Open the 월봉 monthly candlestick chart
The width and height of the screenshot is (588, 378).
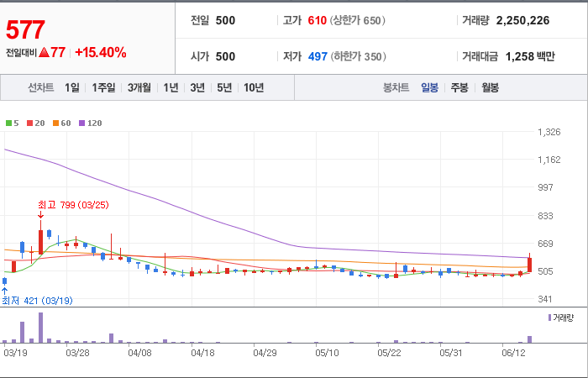[490, 87]
